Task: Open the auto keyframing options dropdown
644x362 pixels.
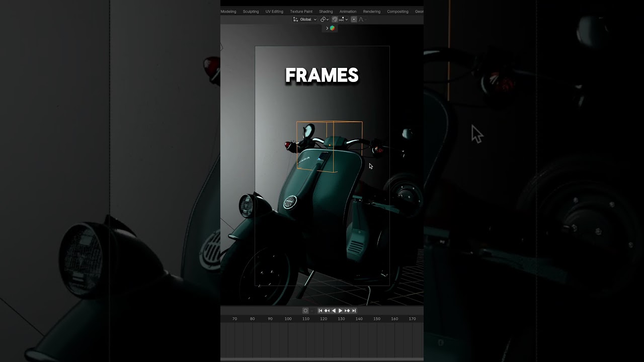Action: [x=312, y=311]
